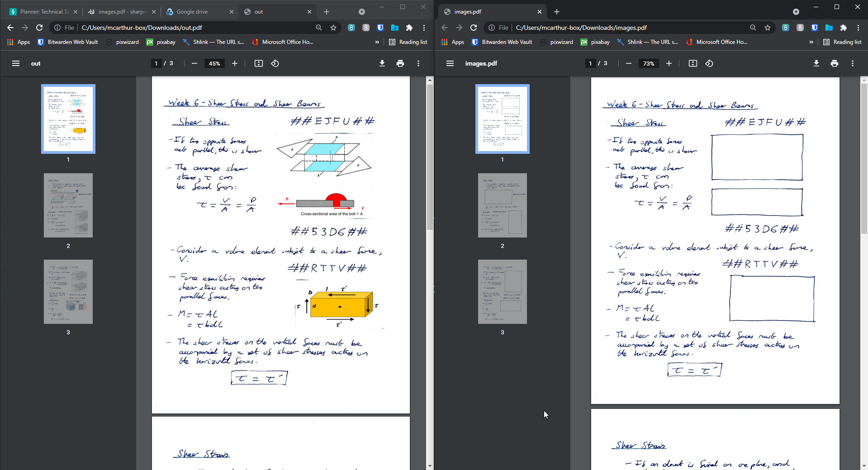The height and width of the screenshot is (470, 868).
Task: Open Chrome's customize menu via three dots
Action: tap(424, 28)
